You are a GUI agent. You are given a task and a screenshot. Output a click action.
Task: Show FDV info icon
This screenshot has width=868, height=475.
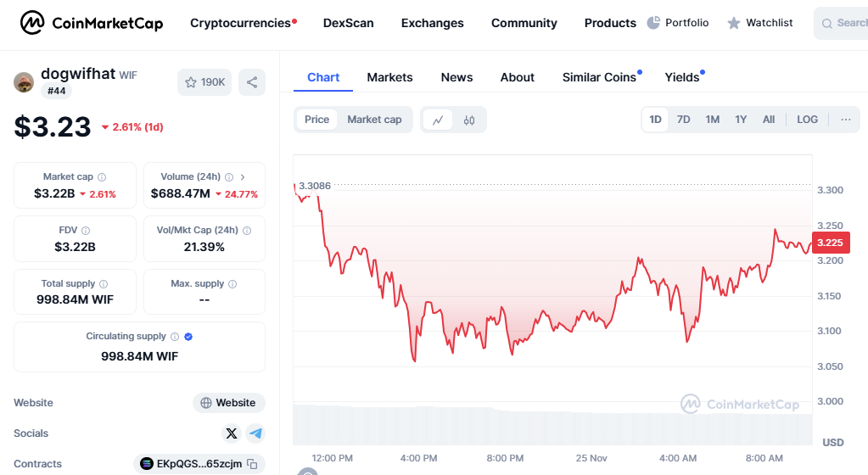pos(86,231)
